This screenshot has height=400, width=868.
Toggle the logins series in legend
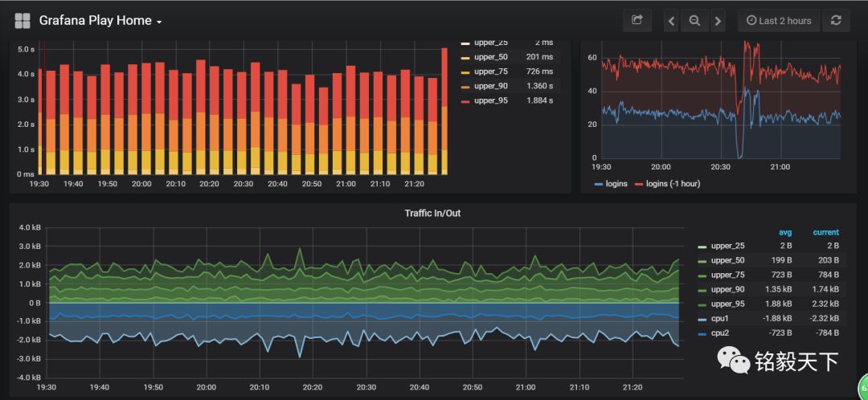(x=611, y=183)
